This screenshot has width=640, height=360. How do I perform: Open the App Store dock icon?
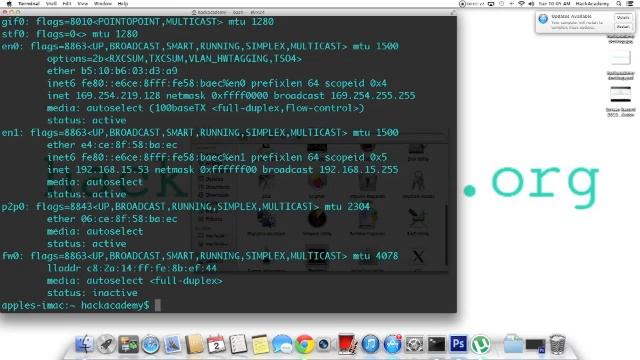[392, 344]
